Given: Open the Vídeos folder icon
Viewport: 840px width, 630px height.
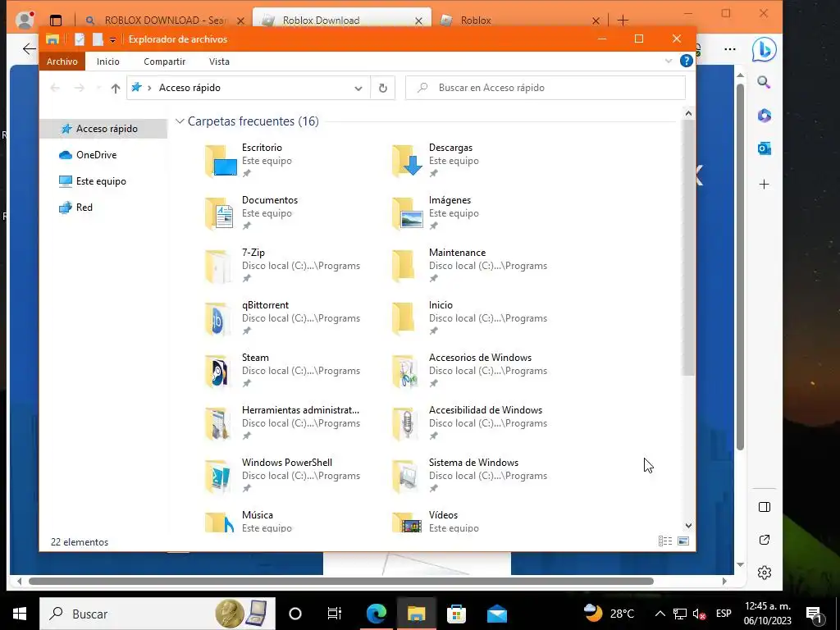Looking at the screenshot, I should coord(408,522).
